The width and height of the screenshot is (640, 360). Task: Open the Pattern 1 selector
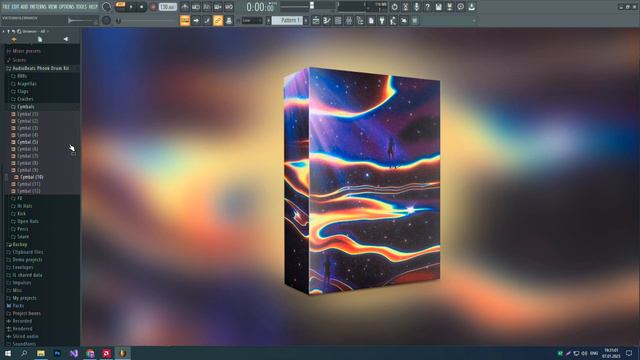(x=287, y=20)
